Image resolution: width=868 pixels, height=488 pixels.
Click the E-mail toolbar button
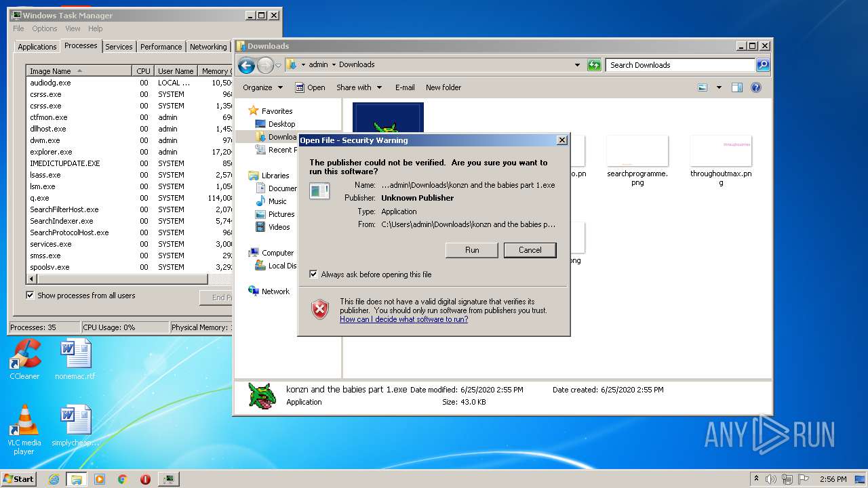[x=405, y=87]
